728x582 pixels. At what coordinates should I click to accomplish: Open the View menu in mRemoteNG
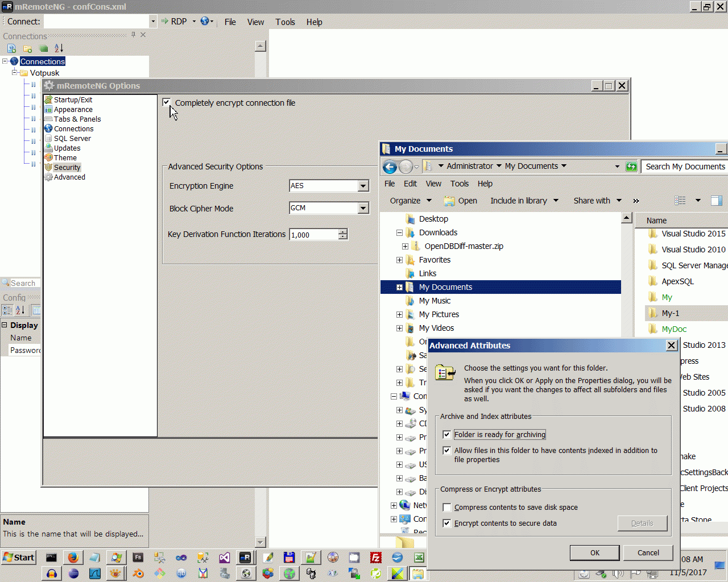pos(255,22)
